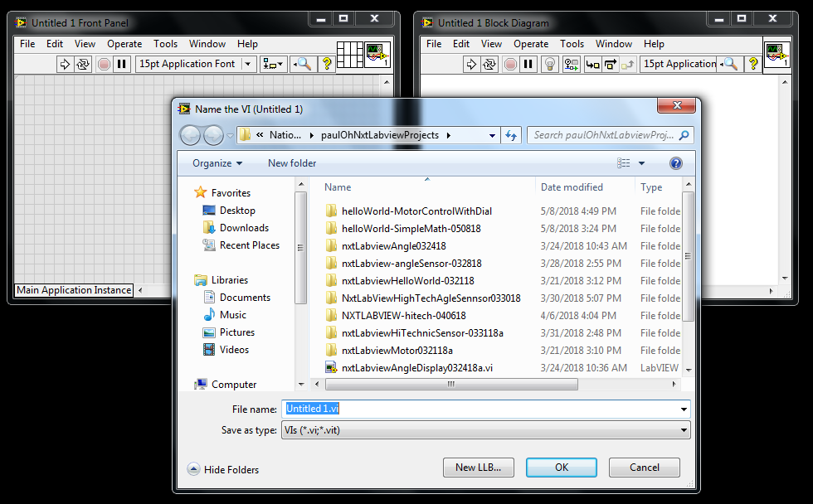Run the VI in Front Panel window
Screen dimensions: 813x504
(x=65, y=64)
